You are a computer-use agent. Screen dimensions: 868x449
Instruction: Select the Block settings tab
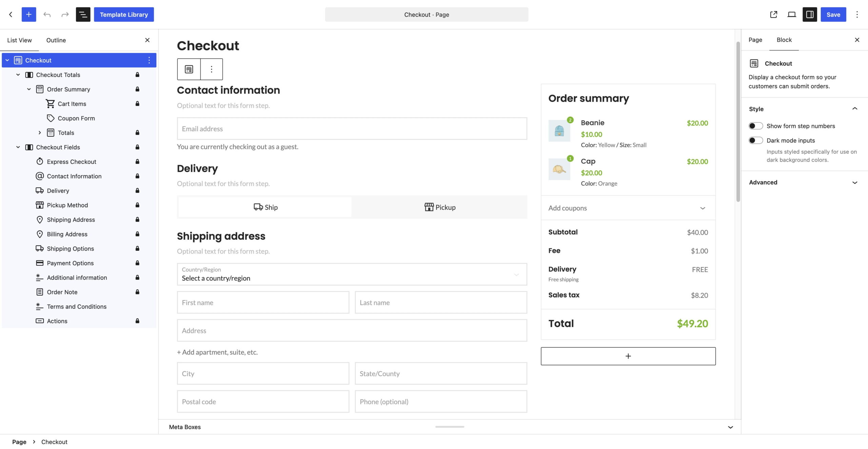(x=784, y=40)
